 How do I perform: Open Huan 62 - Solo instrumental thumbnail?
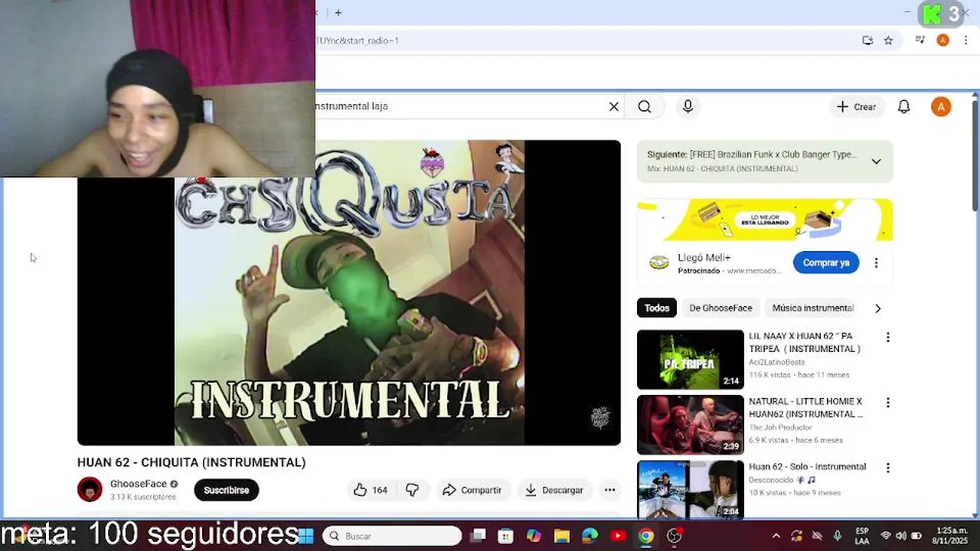691,490
